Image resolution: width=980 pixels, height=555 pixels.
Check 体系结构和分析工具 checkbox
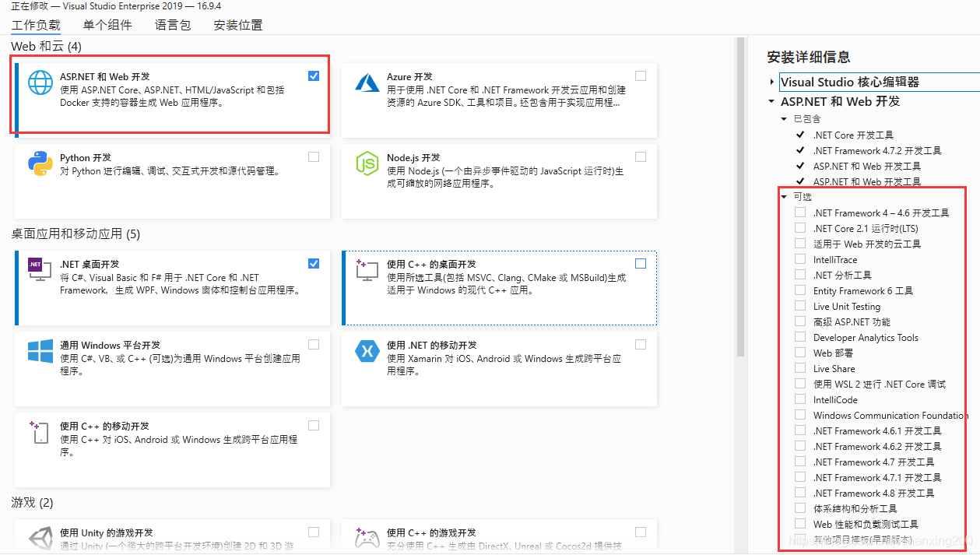tap(800, 508)
